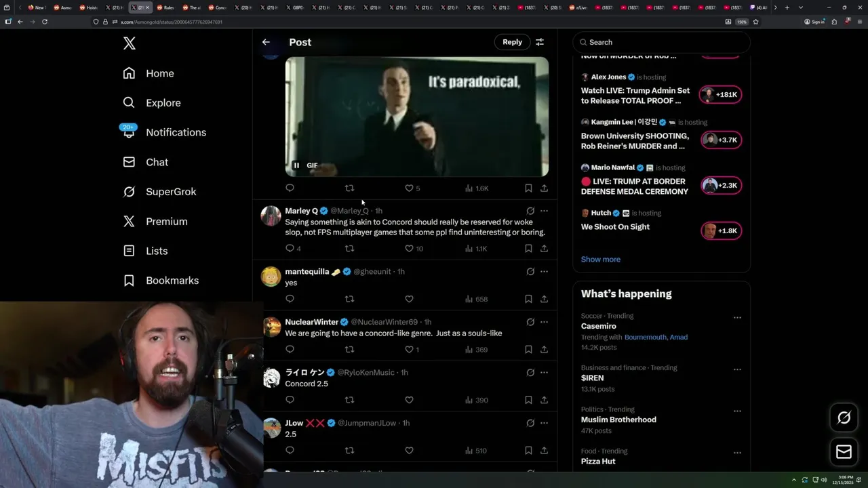Image resolution: width=868 pixels, height=488 pixels.
Task: Open the Bournemouth trending link
Action: pyautogui.click(x=646, y=337)
